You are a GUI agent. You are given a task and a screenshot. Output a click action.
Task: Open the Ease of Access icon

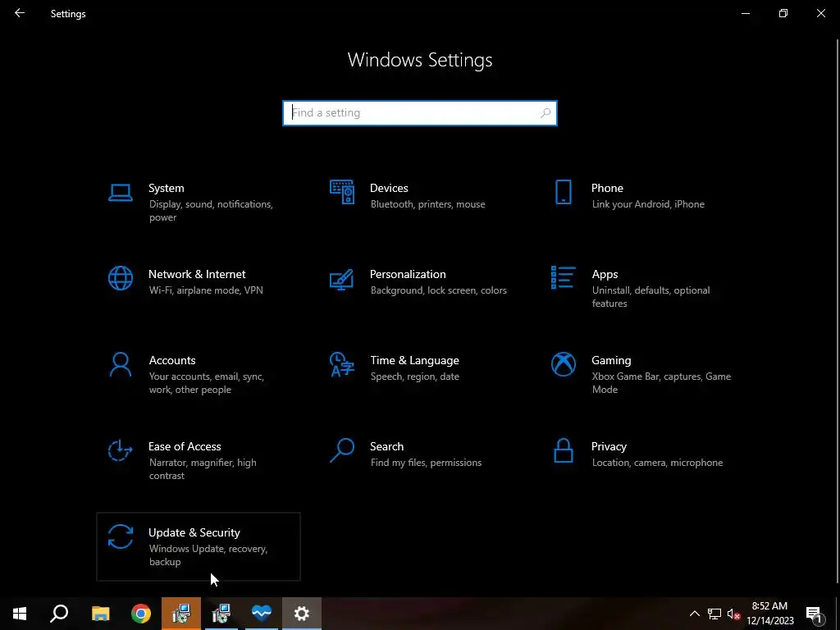pos(120,450)
